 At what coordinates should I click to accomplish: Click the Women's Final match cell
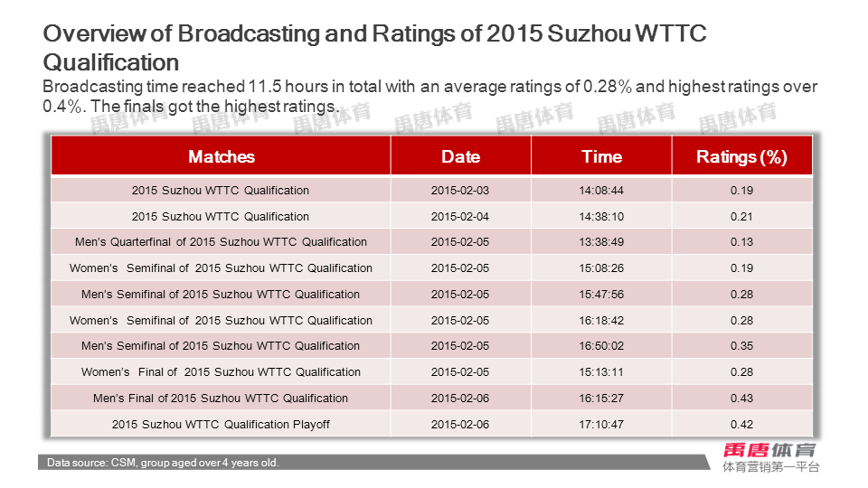tap(222, 372)
